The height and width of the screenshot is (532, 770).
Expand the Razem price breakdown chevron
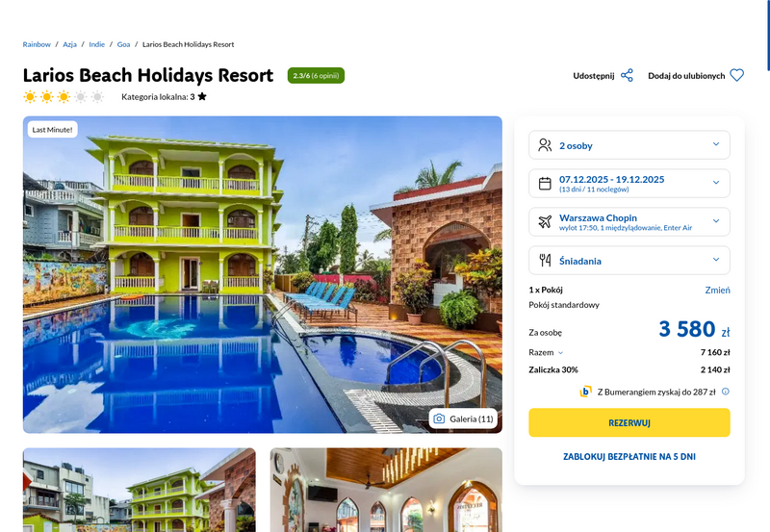[x=560, y=353]
